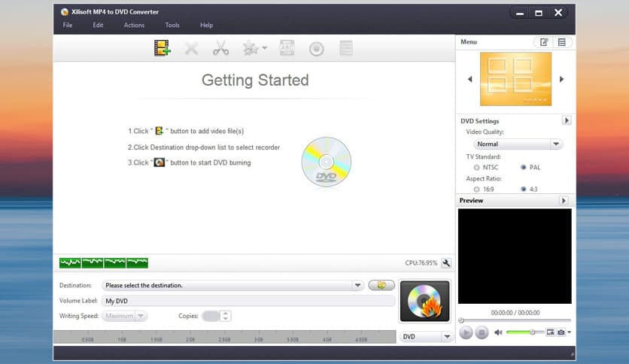Open the Tools menu
The width and height of the screenshot is (629, 364).
point(172,25)
